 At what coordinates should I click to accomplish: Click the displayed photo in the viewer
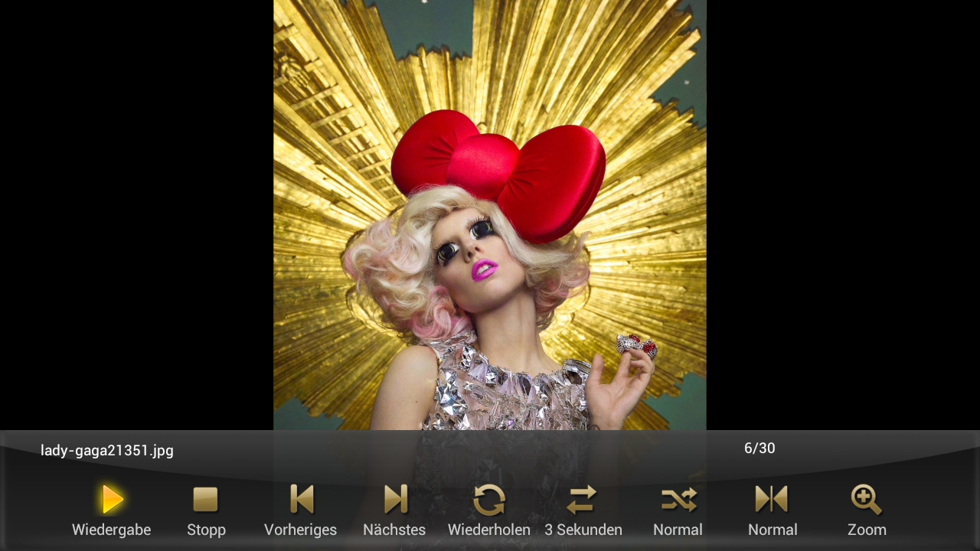tap(490, 215)
